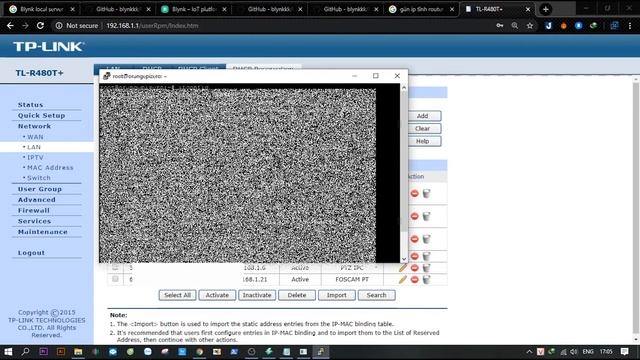Screen dimensions: 640x360
Task: Click the PuTTY icon in terminal title bar
Action: point(107,76)
